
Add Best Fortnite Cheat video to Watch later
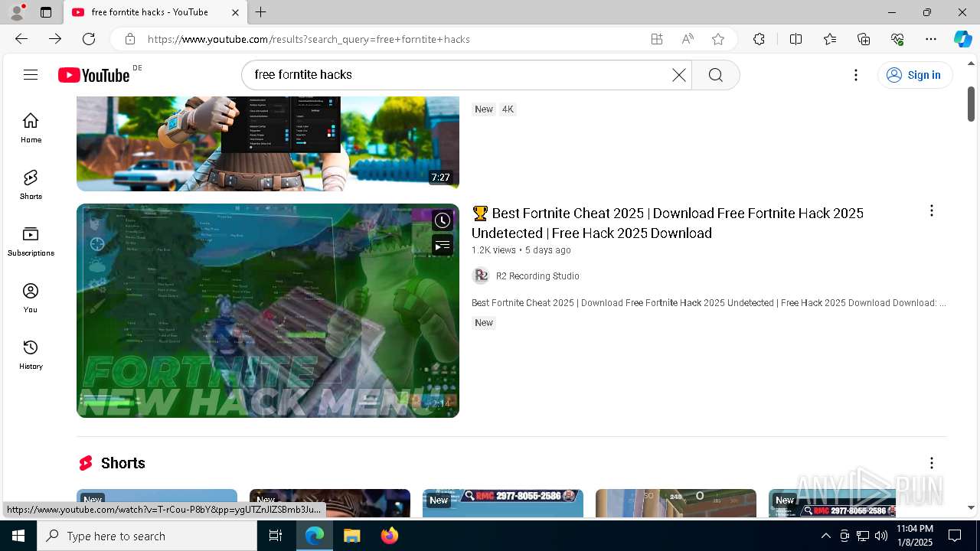pos(443,220)
